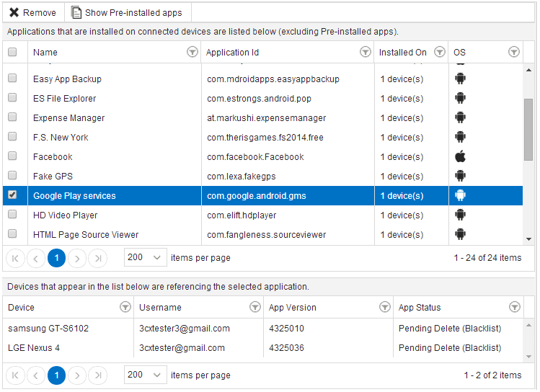
Task: Check the Expense Manager checkbox
Action: click(12, 117)
